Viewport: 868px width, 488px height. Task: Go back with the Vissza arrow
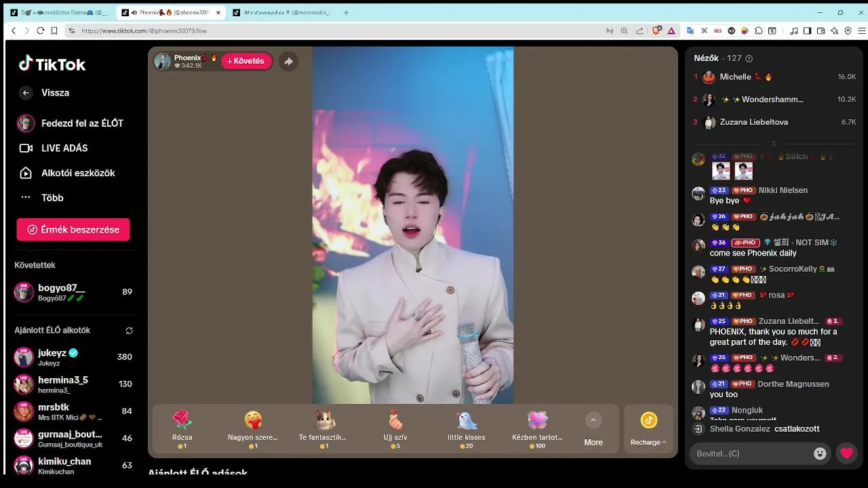[26, 93]
